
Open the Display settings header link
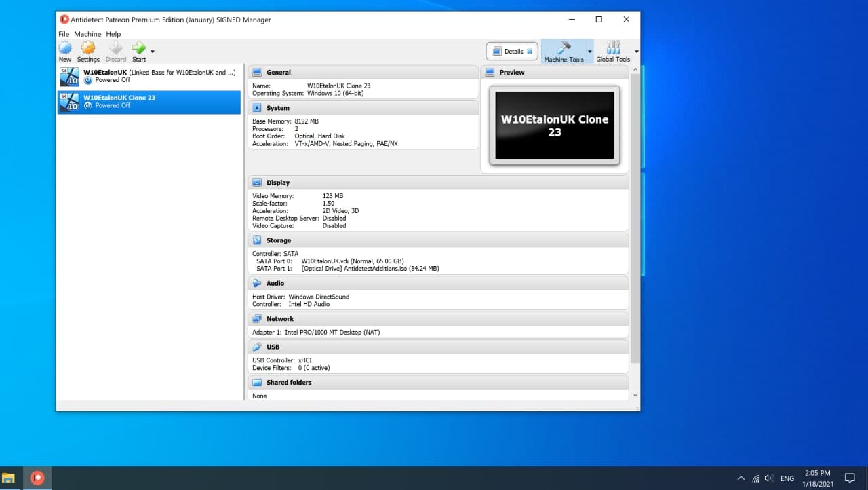pyautogui.click(x=278, y=183)
